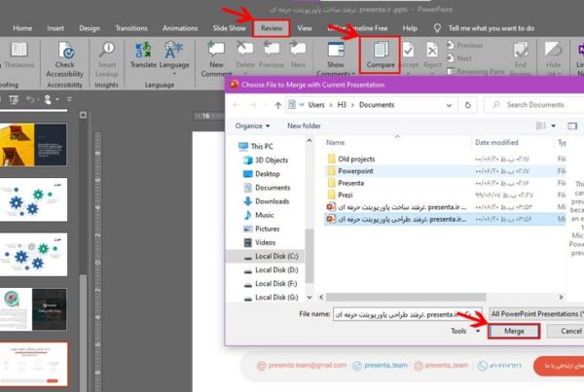Switch to the Design tab
584x392 pixels.
click(90, 28)
